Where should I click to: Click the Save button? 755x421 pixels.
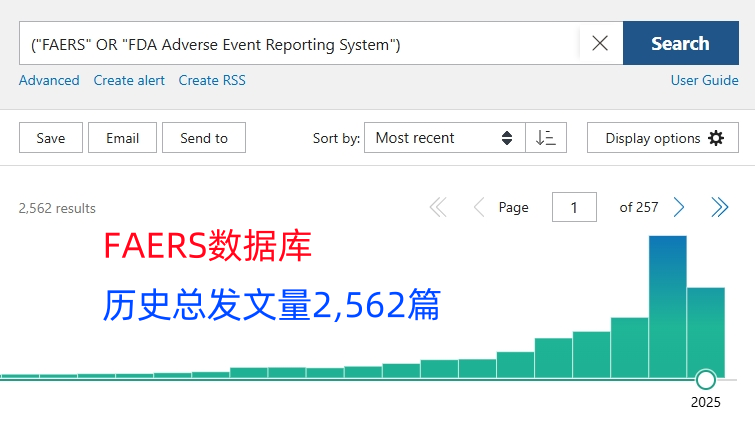pyautogui.click(x=51, y=138)
